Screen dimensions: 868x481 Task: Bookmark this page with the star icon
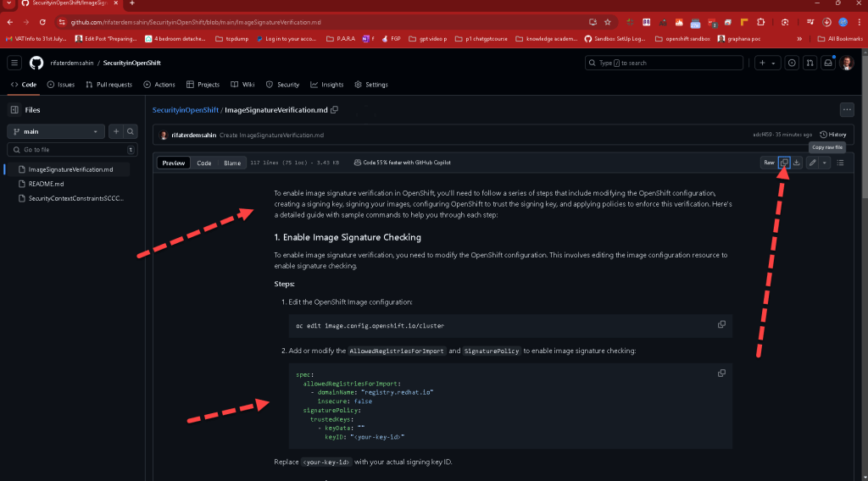coord(607,22)
